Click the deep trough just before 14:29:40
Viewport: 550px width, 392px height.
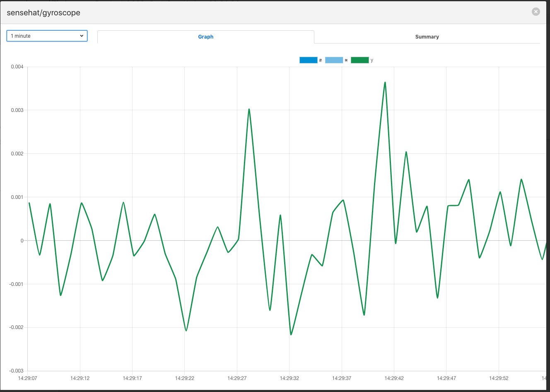pos(364,315)
